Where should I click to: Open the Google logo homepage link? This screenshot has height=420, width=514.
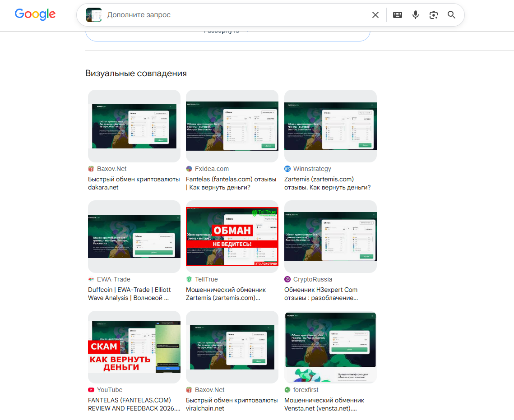click(x=35, y=14)
